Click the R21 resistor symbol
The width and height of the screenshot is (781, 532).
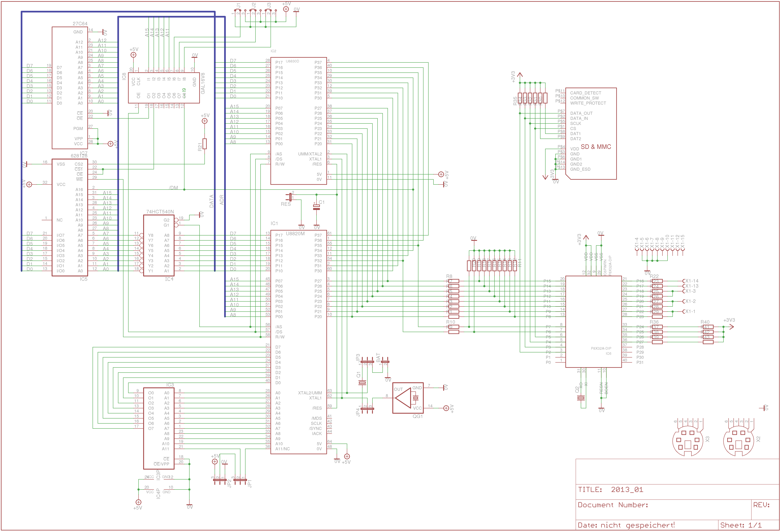click(x=205, y=144)
